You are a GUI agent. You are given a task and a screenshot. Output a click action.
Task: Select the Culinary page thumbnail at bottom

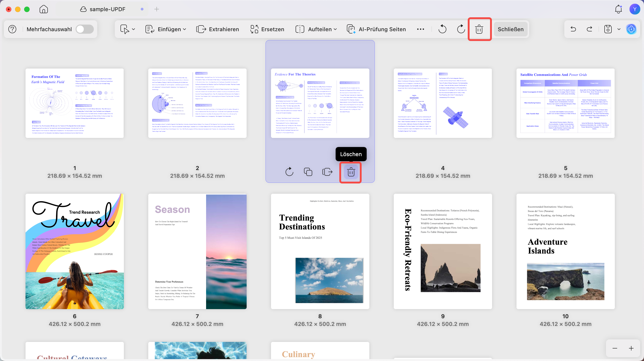coord(320,351)
